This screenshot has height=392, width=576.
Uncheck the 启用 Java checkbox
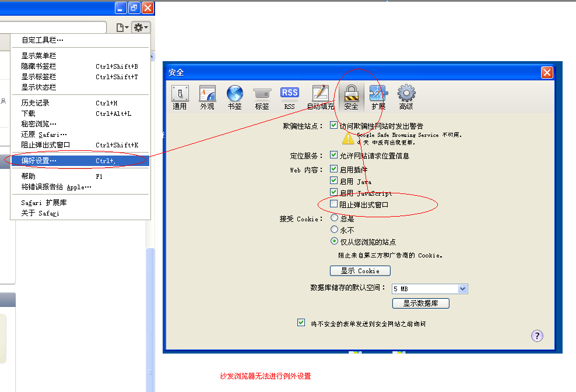334,181
